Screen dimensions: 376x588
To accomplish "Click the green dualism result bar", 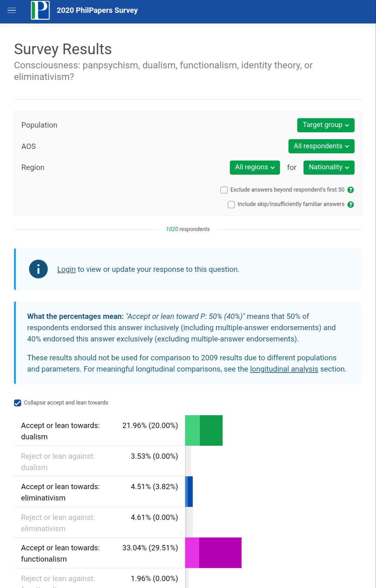I will click(x=204, y=430).
